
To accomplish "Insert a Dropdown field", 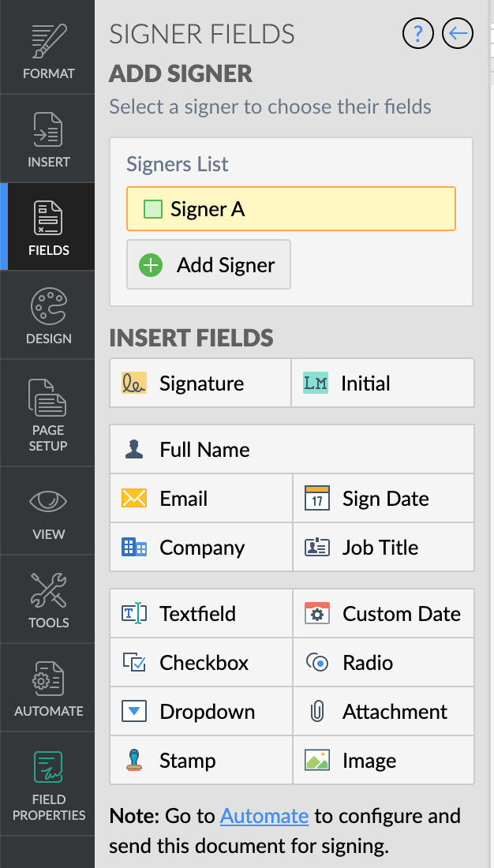I will point(200,712).
